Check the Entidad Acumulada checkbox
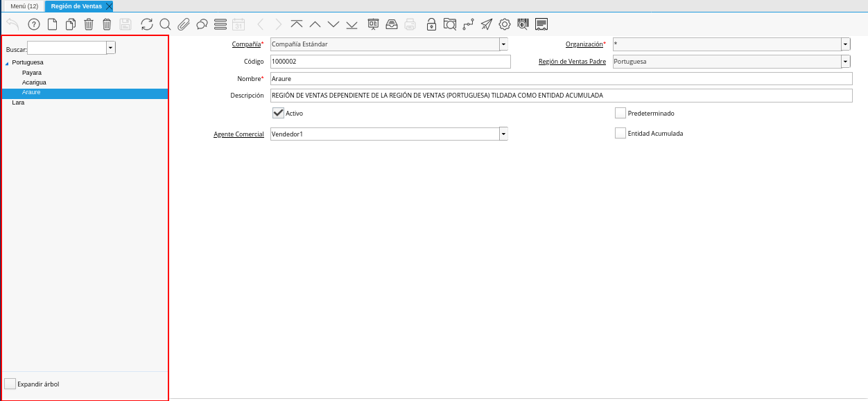The image size is (868, 401). click(620, 133)
